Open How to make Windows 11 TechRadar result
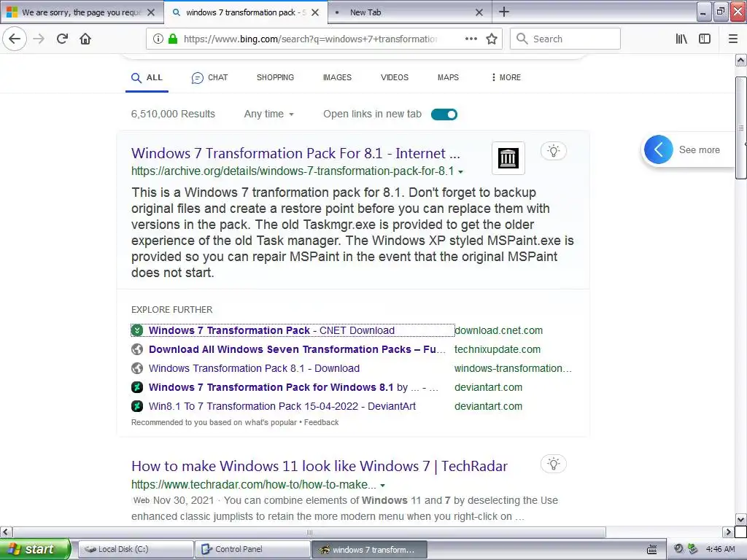747x560 pixels. point(320,466)
